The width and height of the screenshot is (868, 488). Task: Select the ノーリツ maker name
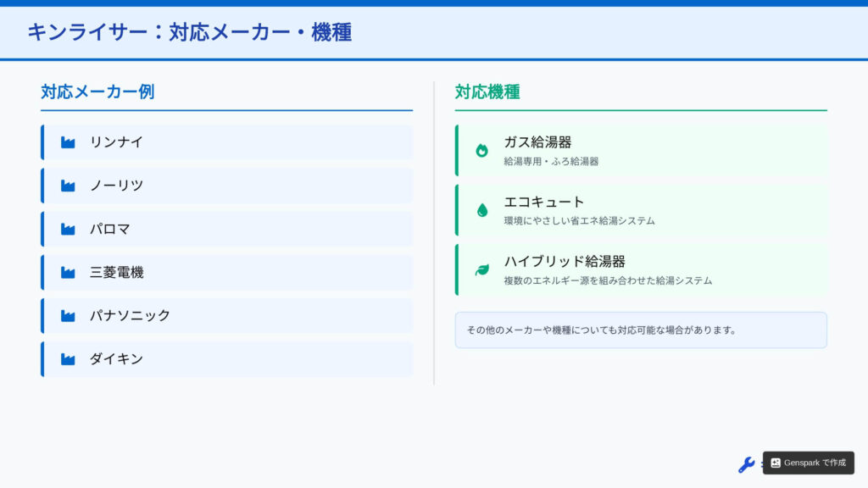(116, 186)
